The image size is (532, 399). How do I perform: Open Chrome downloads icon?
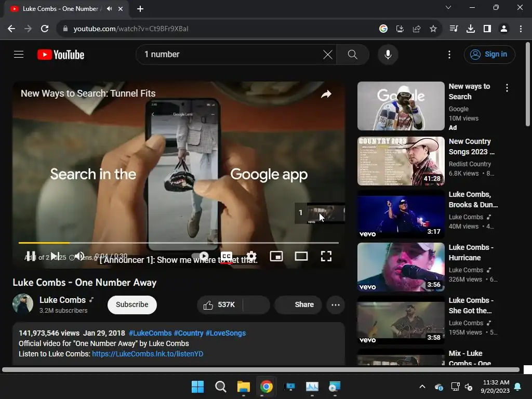click(x=471, y=29)
